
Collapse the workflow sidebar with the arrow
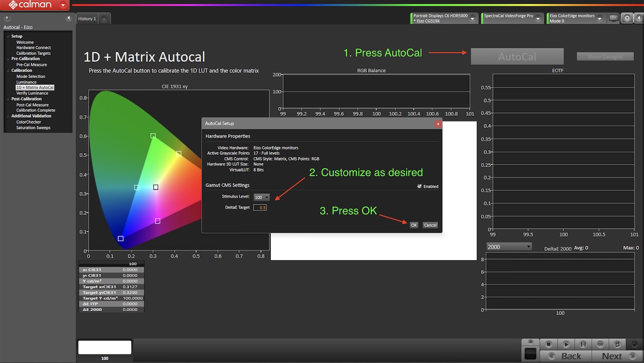[x=69, y=18]
